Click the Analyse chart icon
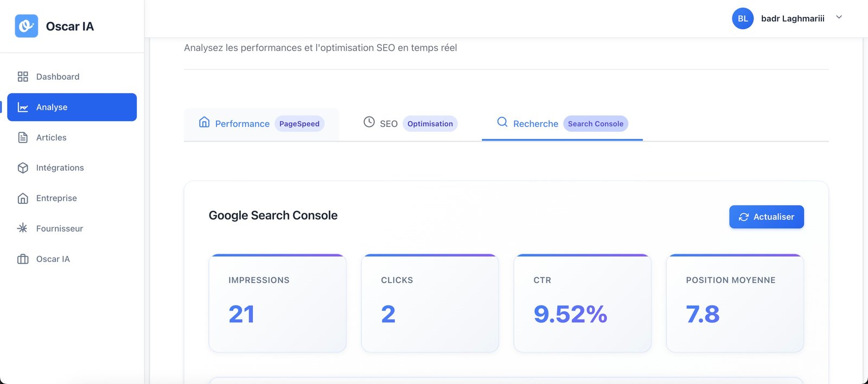This screenshot has height=384, width=868. coord(23,107)
